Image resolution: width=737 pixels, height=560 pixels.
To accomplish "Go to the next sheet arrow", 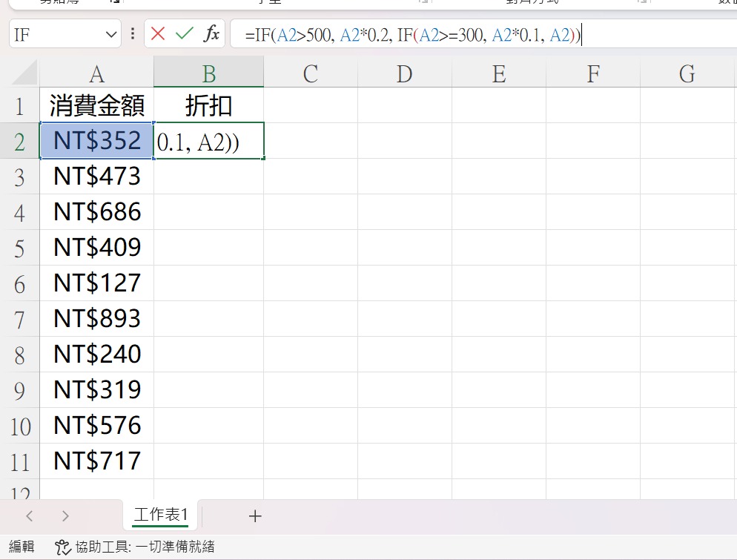I will coord(65,515).
